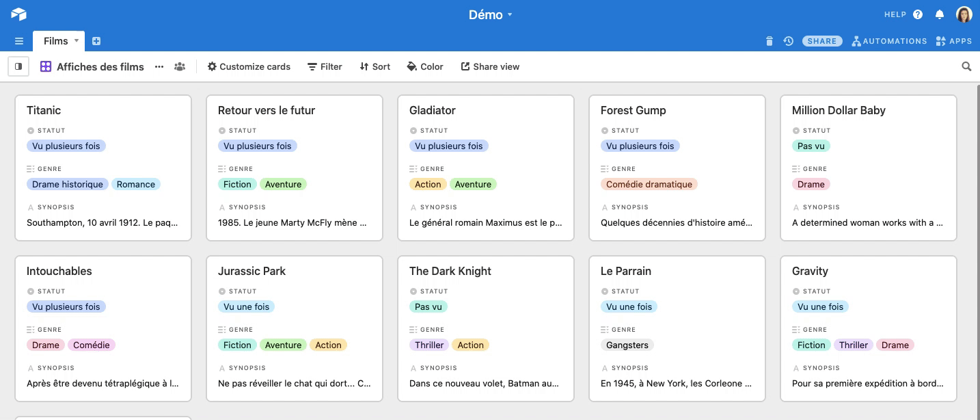Click Le Parrain synopsis starting En 1945

tap(677, 383)
